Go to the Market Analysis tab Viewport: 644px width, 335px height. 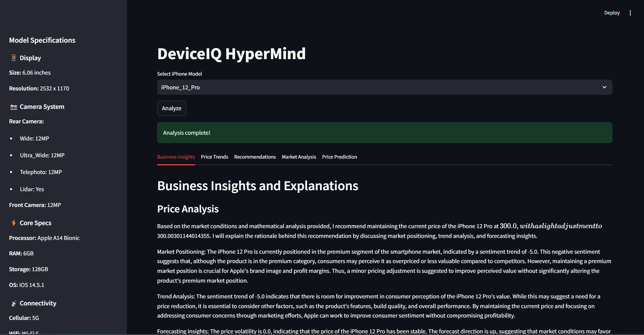point(299,157)
